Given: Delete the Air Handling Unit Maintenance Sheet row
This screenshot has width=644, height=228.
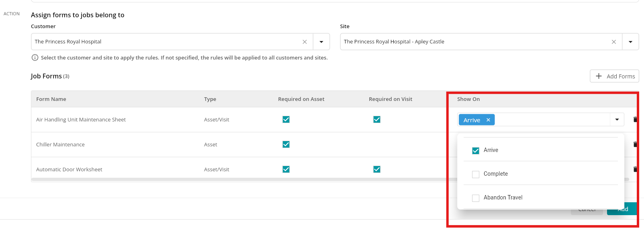Looking at the screenshot, I should (x=635, y=119).
